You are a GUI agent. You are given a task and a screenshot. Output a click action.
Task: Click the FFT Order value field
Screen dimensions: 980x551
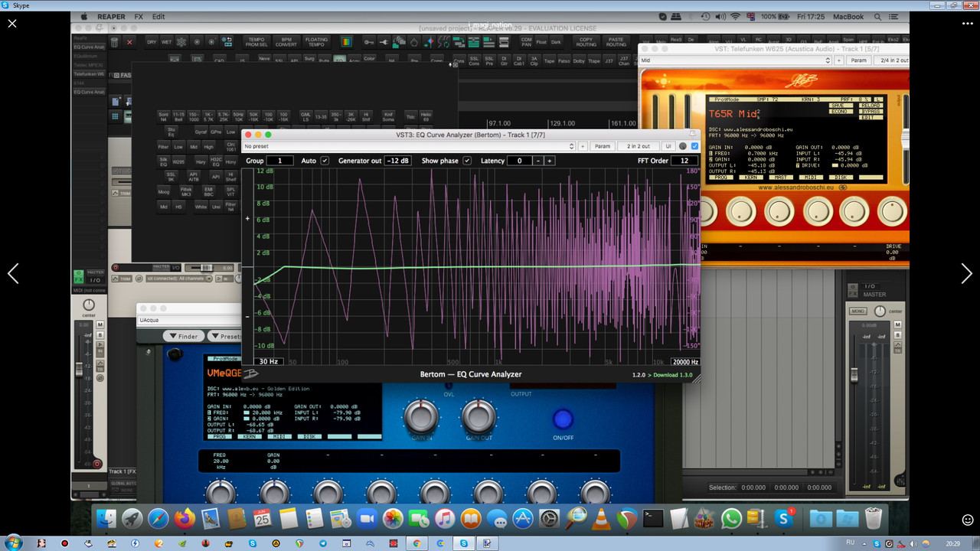684,161
